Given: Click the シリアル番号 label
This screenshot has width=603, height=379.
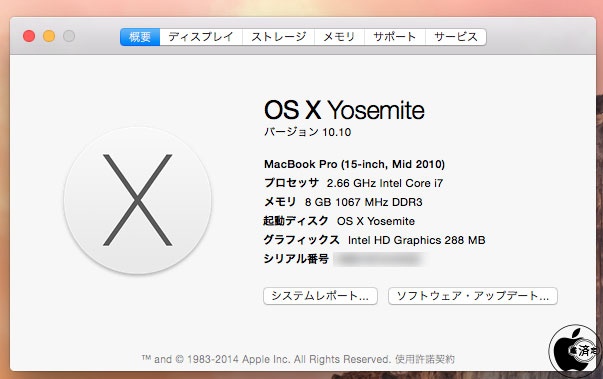Looking at the screenshot, I should coord(296,259).
